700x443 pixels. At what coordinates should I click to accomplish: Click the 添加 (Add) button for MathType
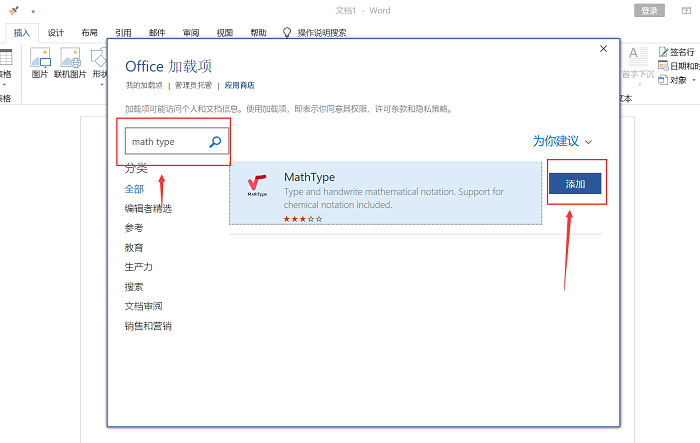tap(575, 184)
